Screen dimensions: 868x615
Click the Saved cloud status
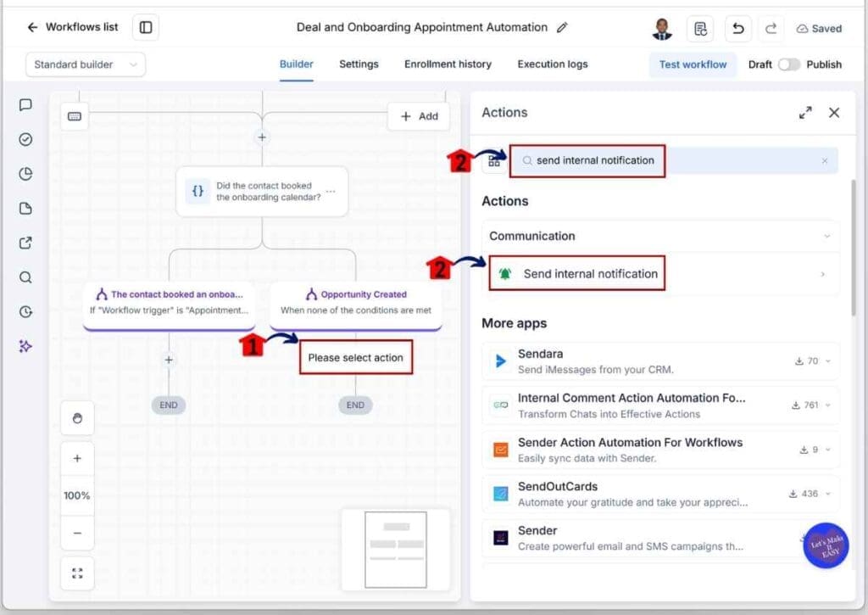coord(819,28)
